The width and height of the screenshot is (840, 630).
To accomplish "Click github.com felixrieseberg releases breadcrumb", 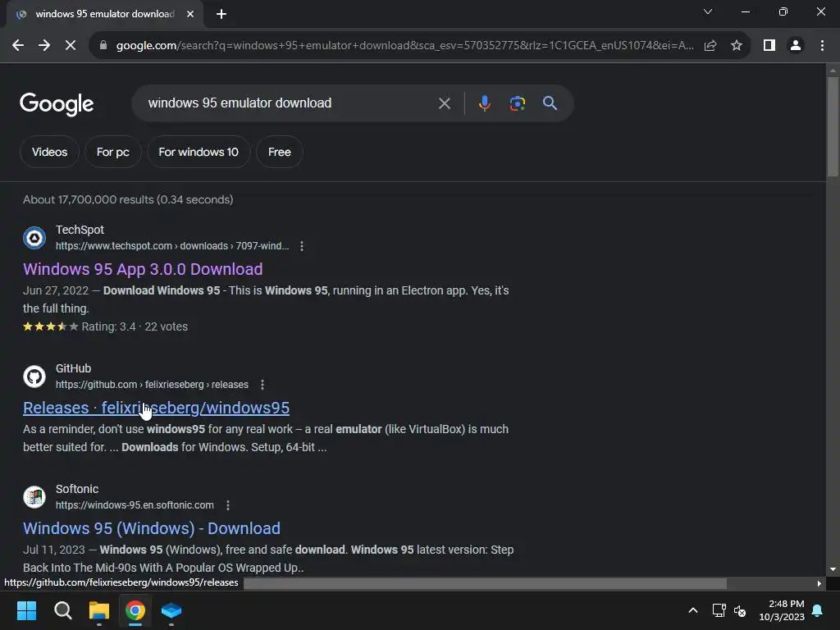I will pos(152,385).
